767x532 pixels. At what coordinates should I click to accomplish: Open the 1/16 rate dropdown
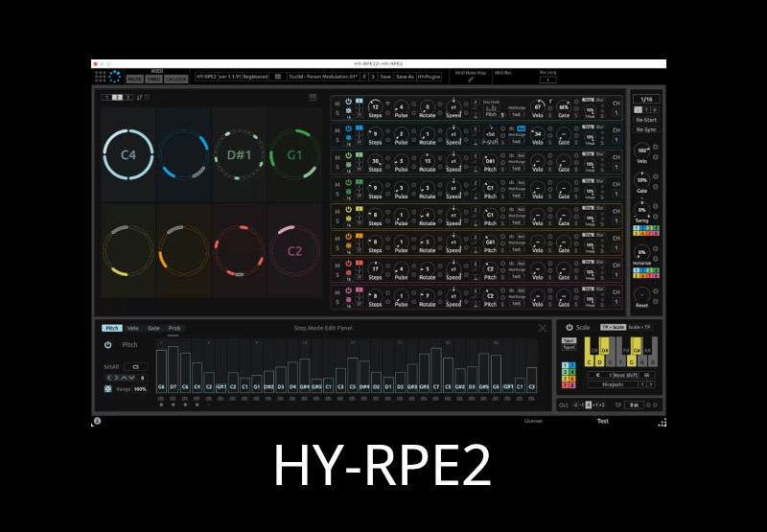tap(646, 100)
